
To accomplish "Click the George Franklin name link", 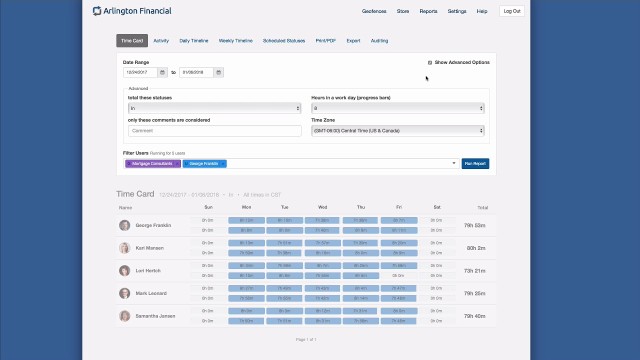I will pyautogui.click(x=153, y=225).
